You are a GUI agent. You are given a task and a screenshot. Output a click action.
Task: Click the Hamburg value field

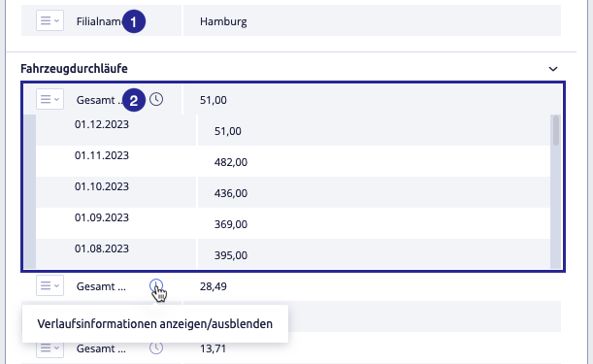(372, 20)
